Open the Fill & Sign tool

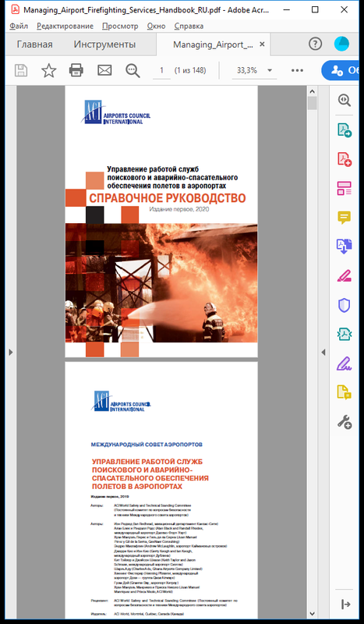(x=345, y=363)
